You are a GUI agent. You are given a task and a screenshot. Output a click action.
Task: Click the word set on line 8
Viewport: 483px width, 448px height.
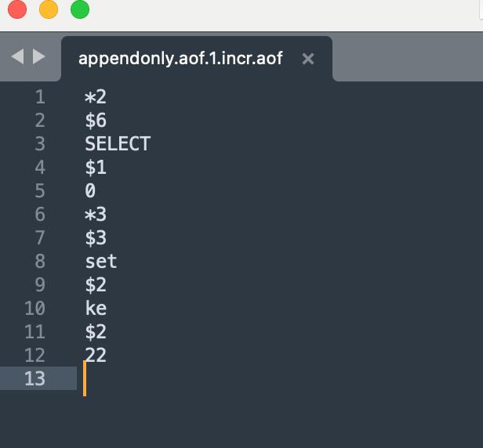pyautogui.click(x=101, y=262)
